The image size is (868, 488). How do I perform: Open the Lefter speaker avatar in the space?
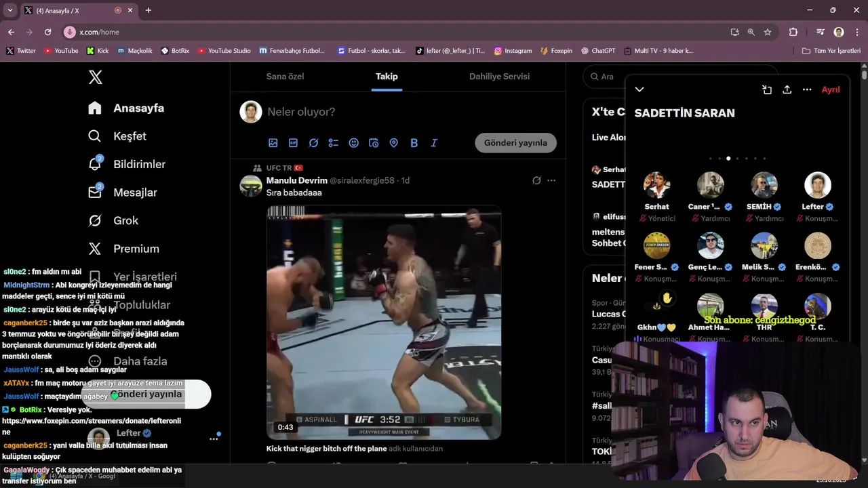tap(818, 185)
